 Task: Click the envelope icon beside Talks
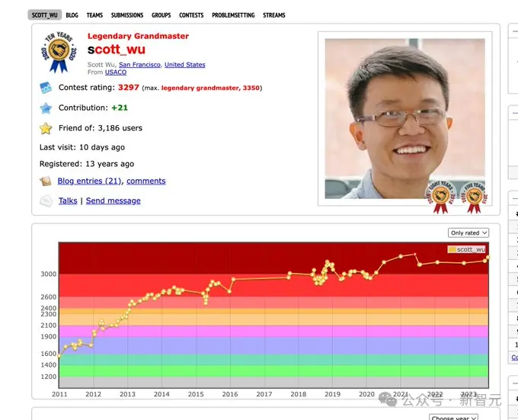(46, 201)
